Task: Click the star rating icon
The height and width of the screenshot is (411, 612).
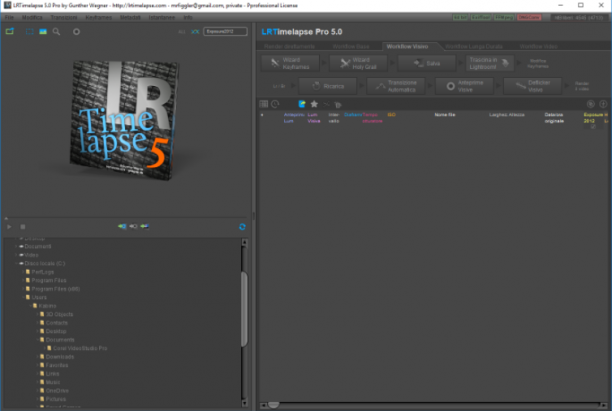Action: (314, 104)
